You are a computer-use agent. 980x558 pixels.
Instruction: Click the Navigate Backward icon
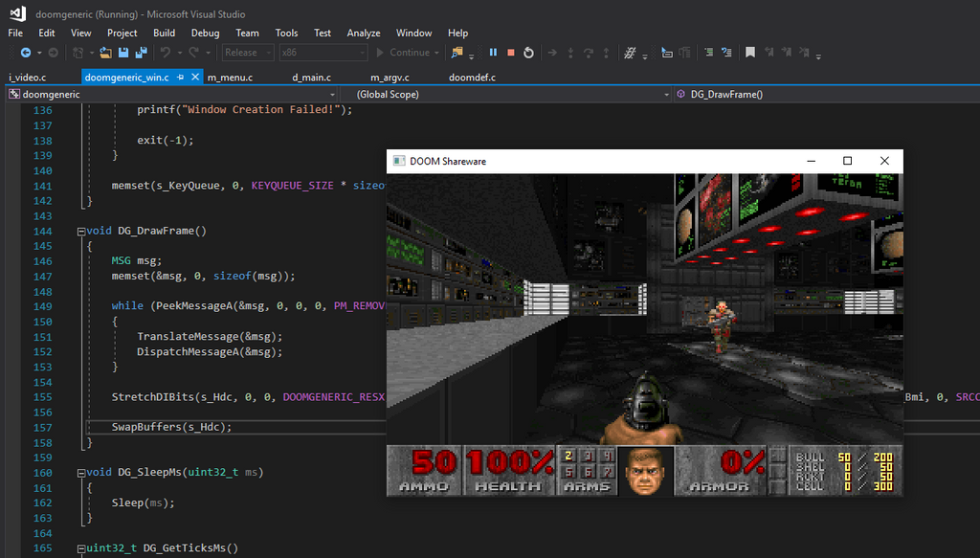(x=25, y=54)
